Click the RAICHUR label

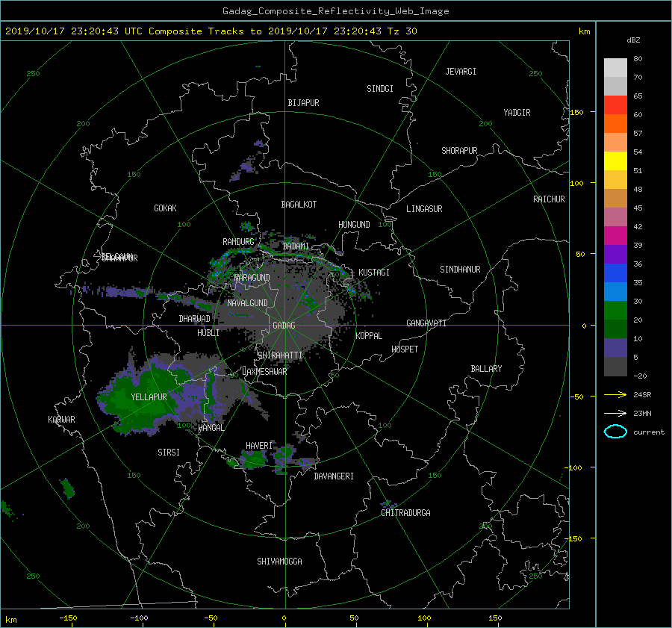(x=549, y=199)
